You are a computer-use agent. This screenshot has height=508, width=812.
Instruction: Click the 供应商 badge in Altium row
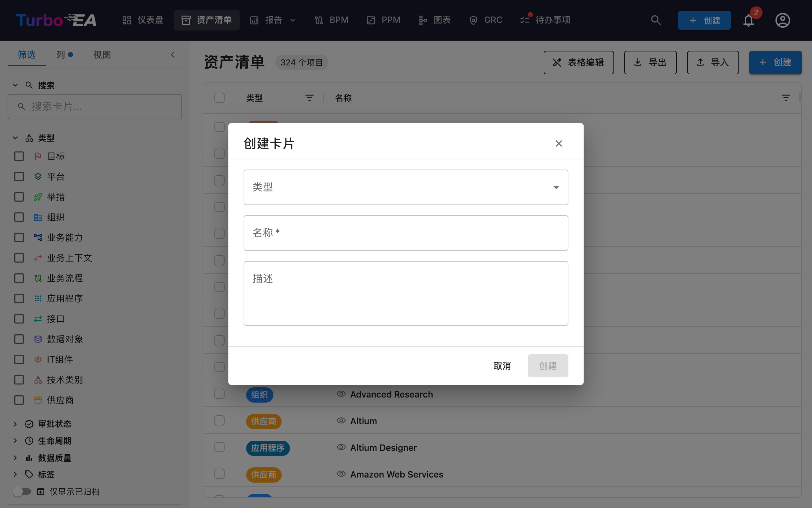click(x=263, y=421)
